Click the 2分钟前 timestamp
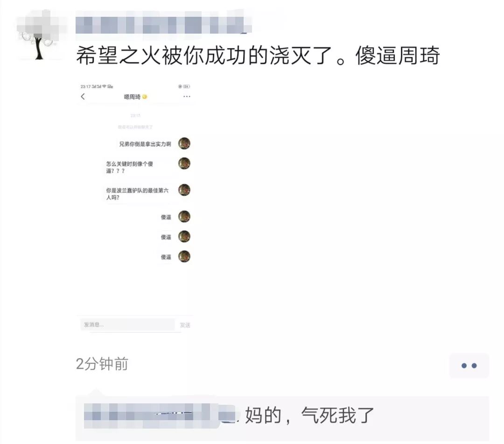The image size is (504, 444). tap(102, 364)
